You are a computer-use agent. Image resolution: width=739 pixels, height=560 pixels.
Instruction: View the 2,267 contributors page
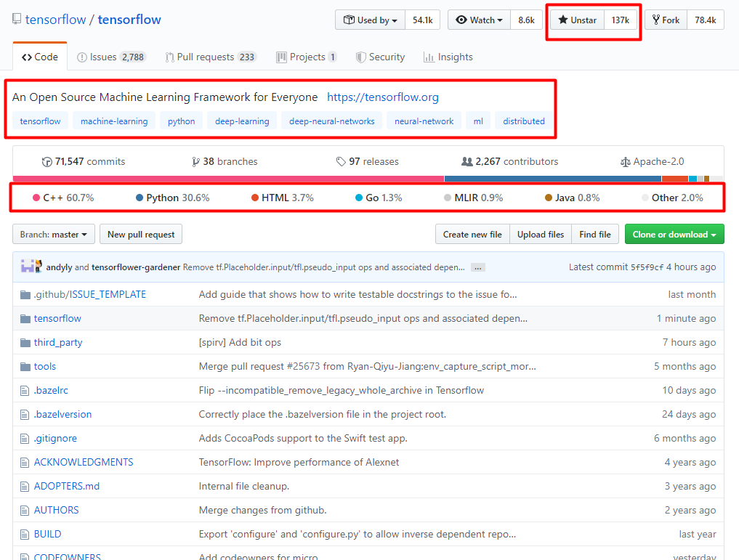(509, 161)
